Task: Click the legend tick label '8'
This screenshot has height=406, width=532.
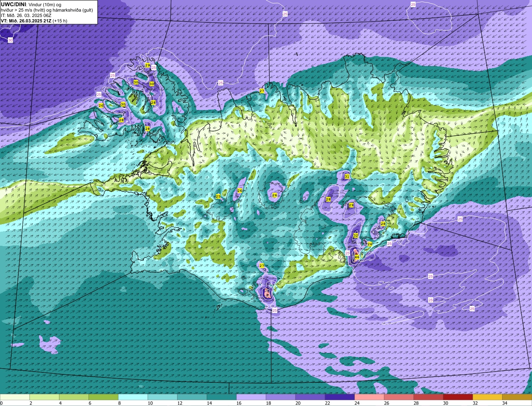Action: point(119,403)
